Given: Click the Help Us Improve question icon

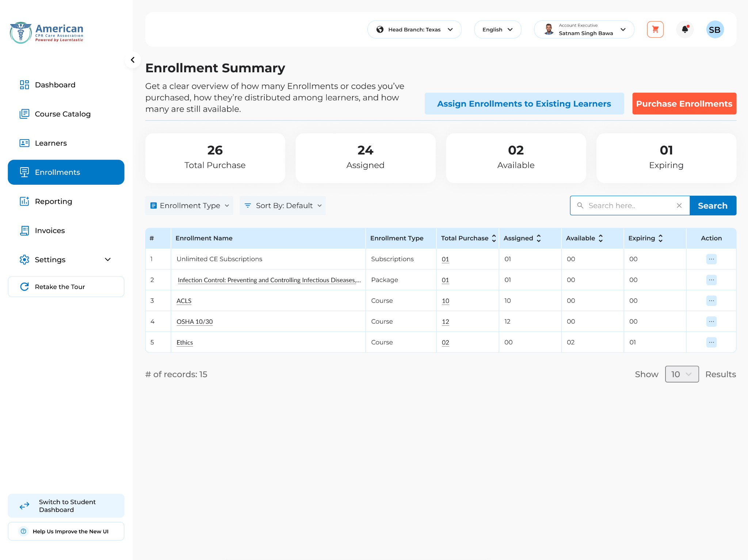Looking at the screenshot, I should pos(23,531).
